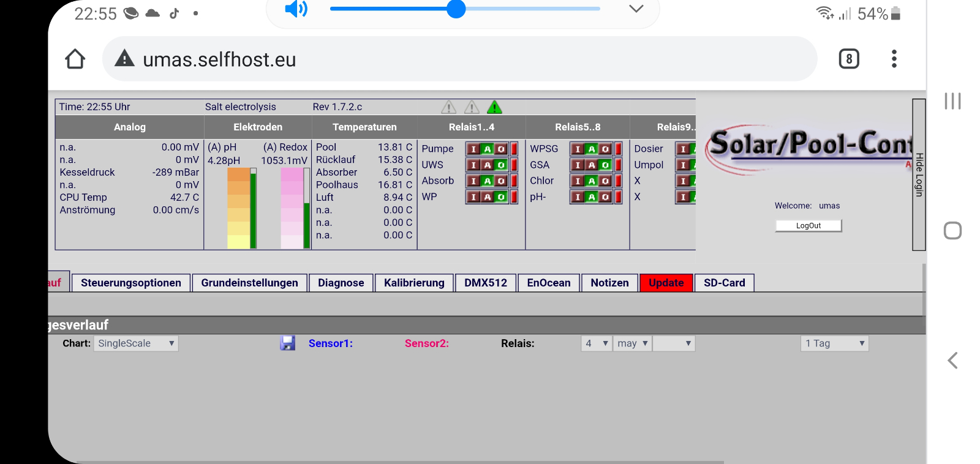
Task: Open the Chart SingleScale dropdown
Action: (136, 343)
